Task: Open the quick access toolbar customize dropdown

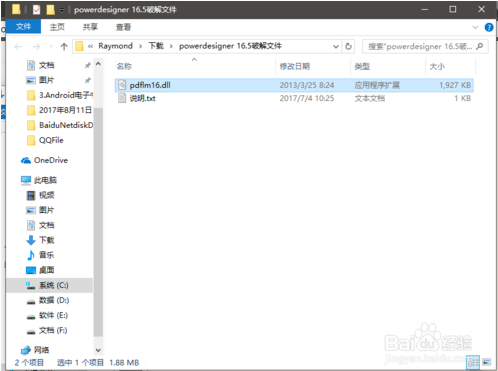Action: point(62,10)
